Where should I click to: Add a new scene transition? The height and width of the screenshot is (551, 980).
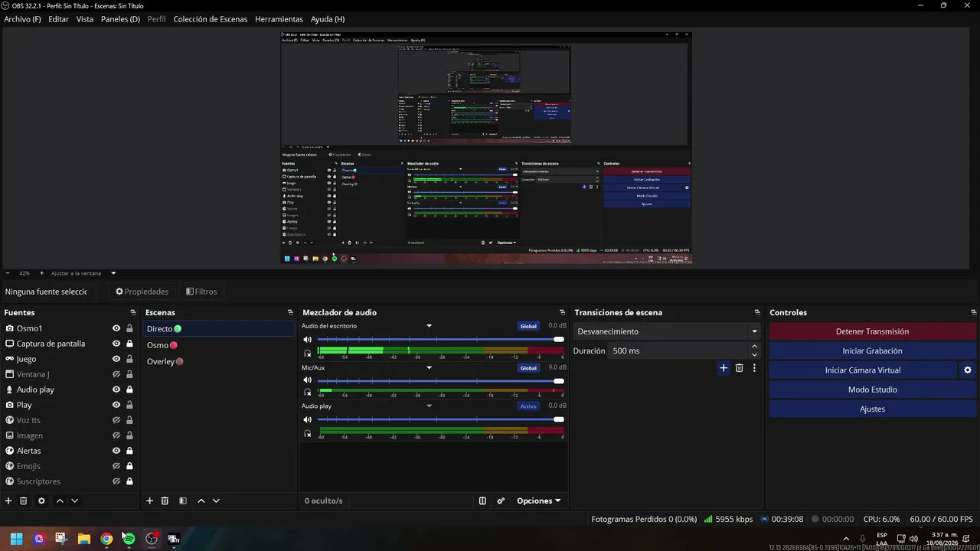724,368
